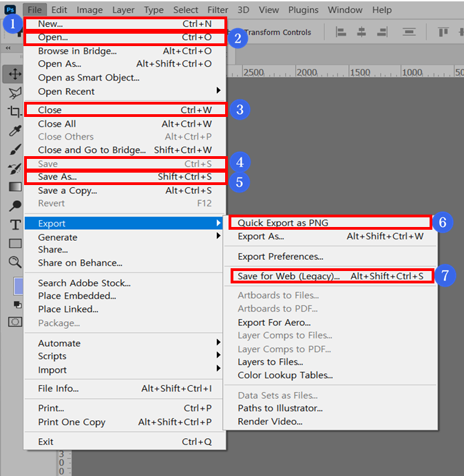Choose Export As... in submenu
This screenshot has height=476, width=464.
click(x=330, y=236)
